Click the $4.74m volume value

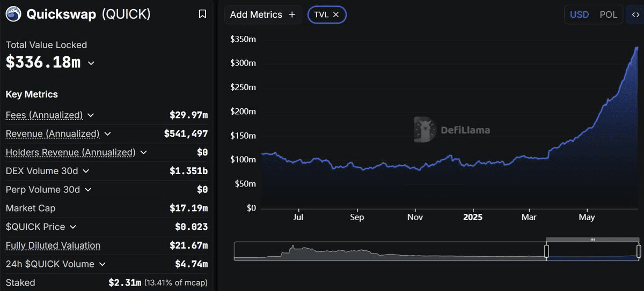point(192,264)
